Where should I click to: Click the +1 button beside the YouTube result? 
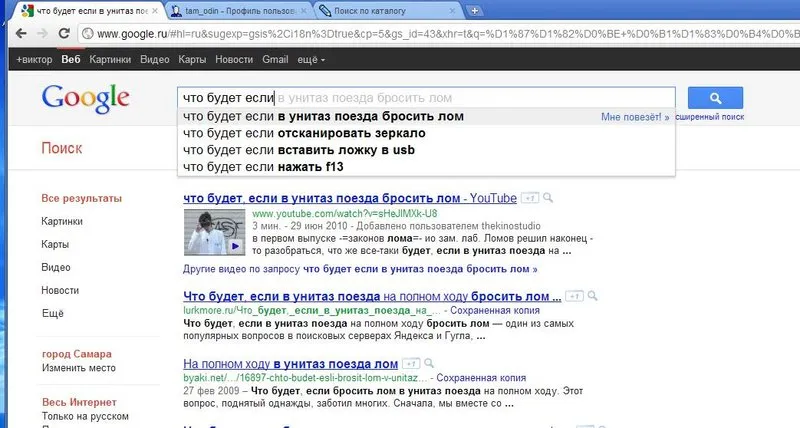pyautogui.click(x=530, y=198)
